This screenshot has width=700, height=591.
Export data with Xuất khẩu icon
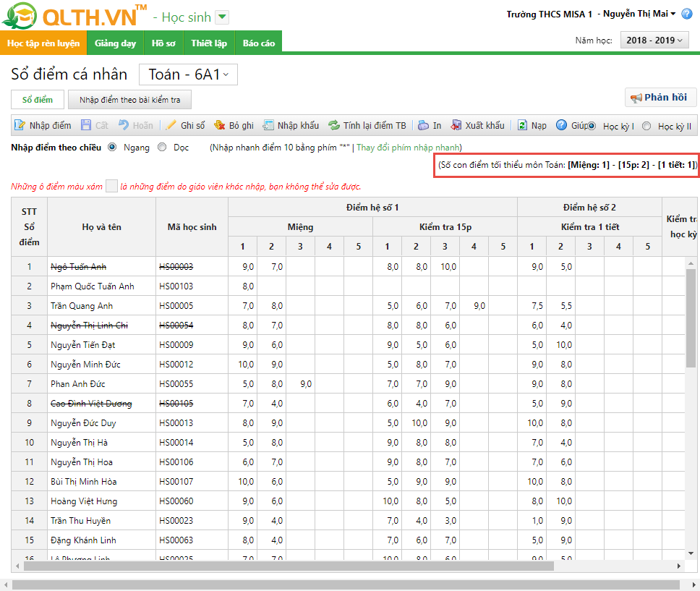[x=456, y=125]
